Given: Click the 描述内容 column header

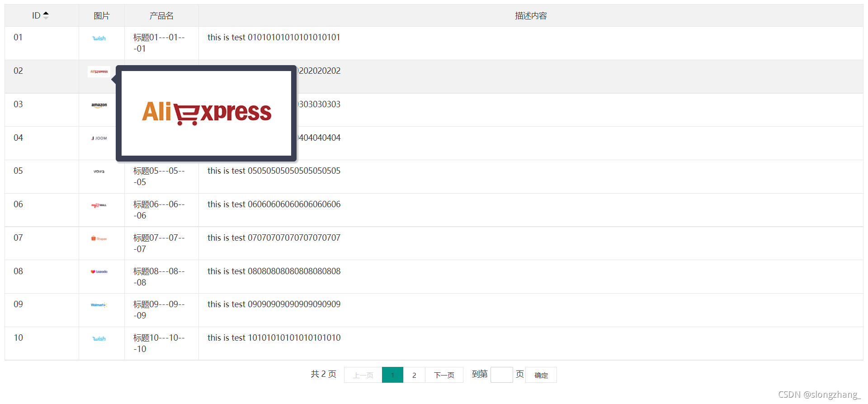Looking at the screenshot, I should (531, 16).
